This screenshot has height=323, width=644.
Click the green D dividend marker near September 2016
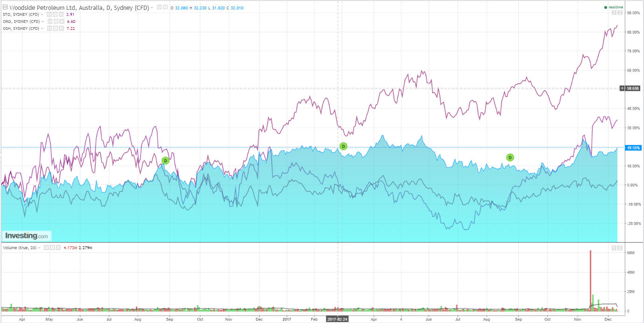(165, 160)
